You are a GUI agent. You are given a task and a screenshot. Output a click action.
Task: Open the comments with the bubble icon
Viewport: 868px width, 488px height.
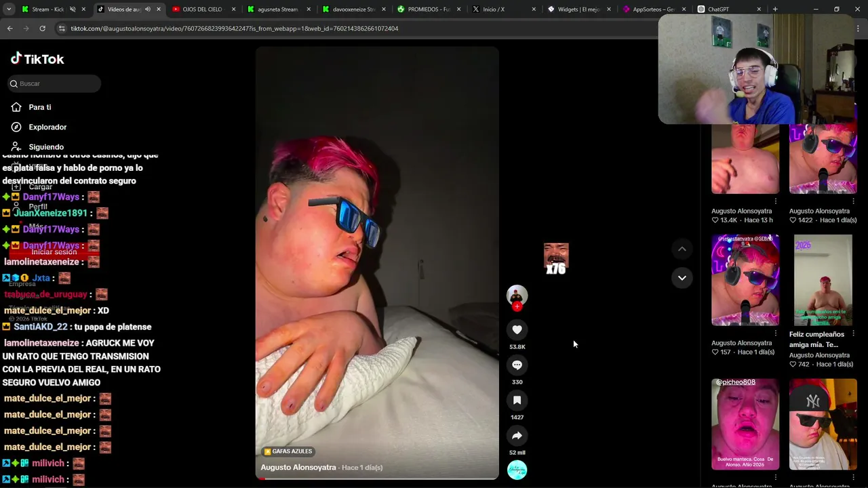click(x=517, y=365)
